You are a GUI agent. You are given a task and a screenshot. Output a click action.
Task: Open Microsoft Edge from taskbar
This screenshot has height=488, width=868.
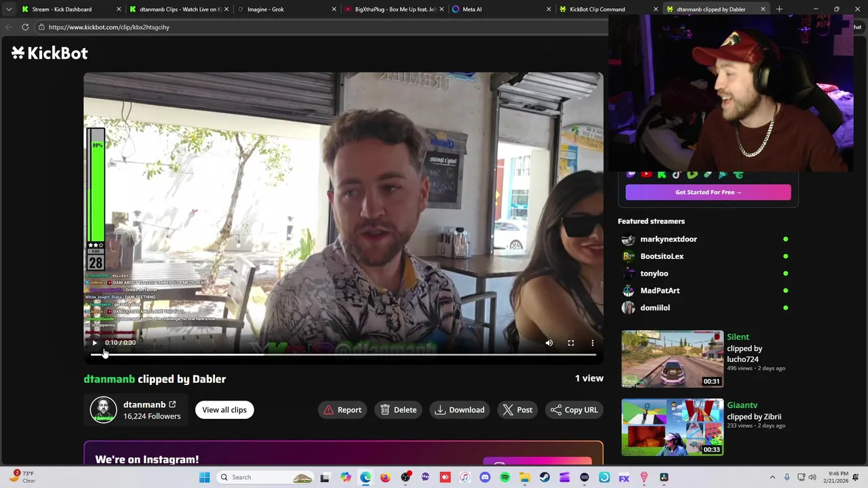click(366, 477)
